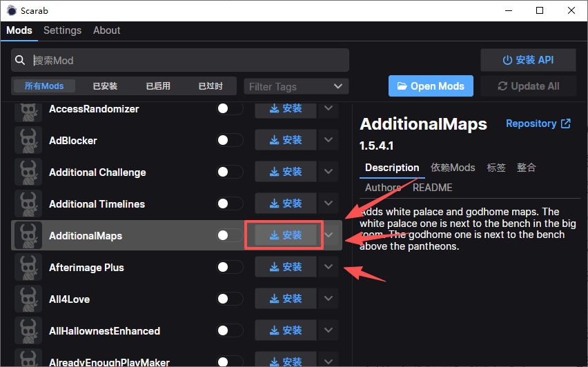588x367 pixels.
Task: Click the AdBlocker mod icon
Action: (x=28, y=140)
